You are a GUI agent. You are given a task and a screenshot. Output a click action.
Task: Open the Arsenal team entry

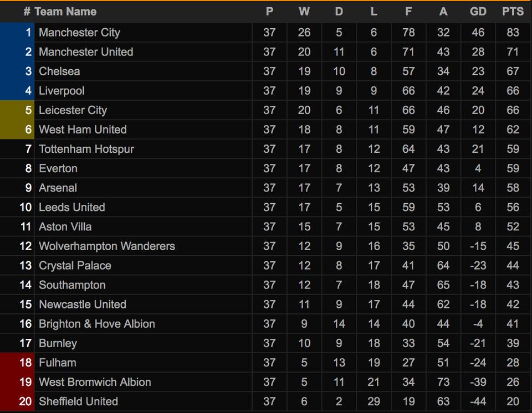(58, 188)
